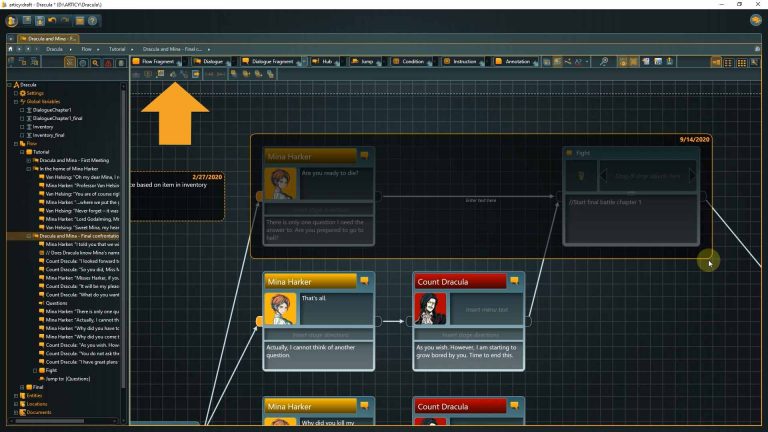This screenshot has width=768, height=432.
Task: Click Mina Harker's portrait in the That's all node
Action: pyautogui.click(x=280, y=309)
